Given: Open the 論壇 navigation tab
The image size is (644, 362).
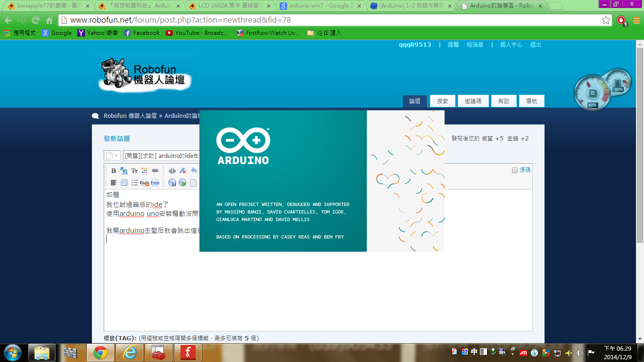Looking at the screenshot, I should [x=415, y=101].
